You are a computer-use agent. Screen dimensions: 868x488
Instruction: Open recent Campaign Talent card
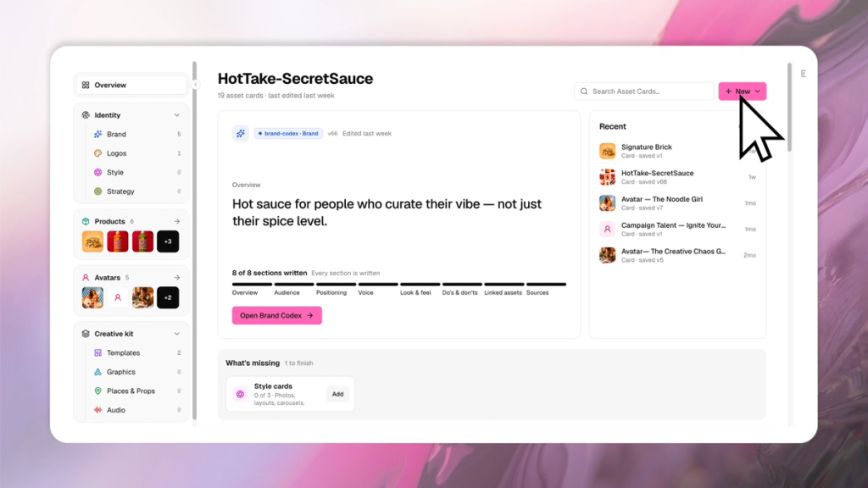[x=677, y=229]
